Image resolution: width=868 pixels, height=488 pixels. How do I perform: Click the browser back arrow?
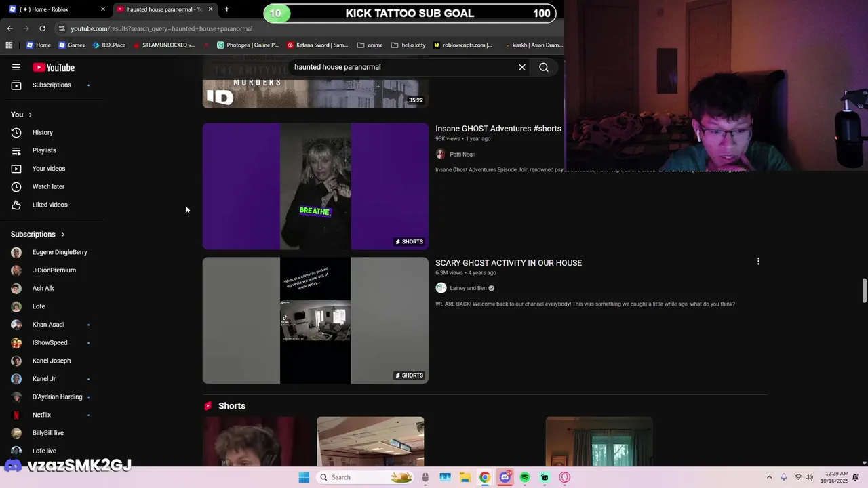pos(9,28)
